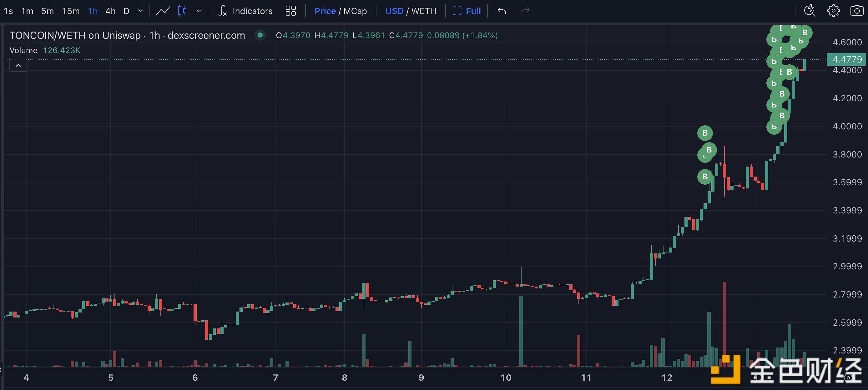Select the 15m timeframe
This screenshot has width=868, height=390.
(71, 11)
